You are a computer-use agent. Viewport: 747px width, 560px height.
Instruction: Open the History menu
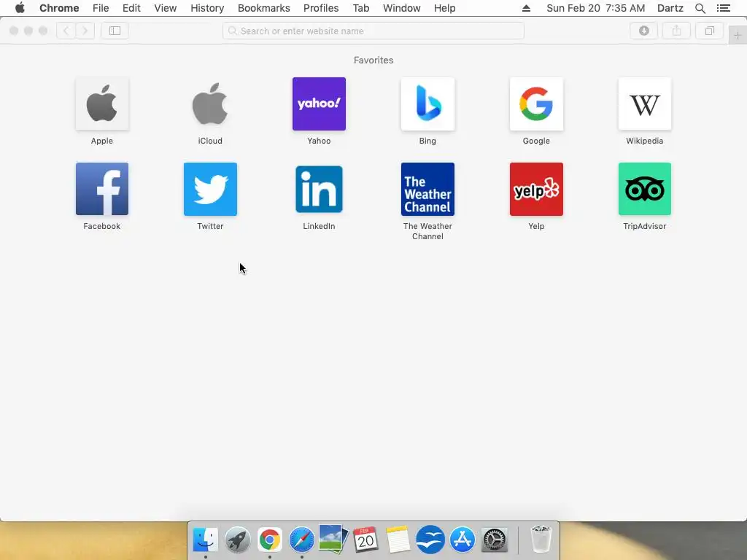coord(207,8)
